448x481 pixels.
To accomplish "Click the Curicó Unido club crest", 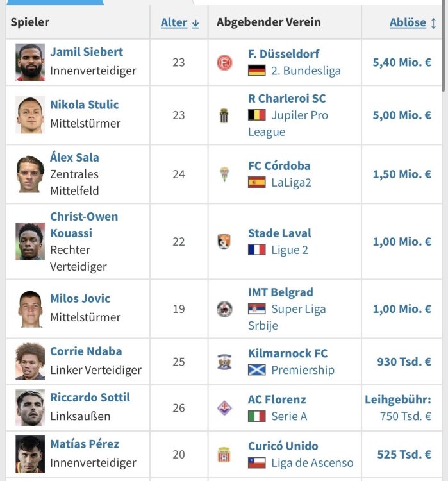I will (224, 455).
